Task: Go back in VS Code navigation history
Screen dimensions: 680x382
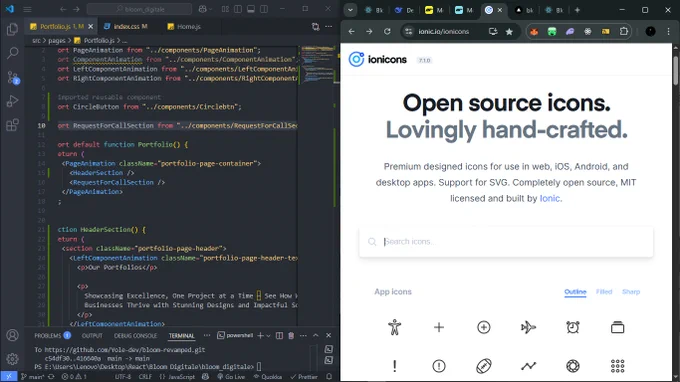Action: pyautogui.click(x=63, y=9)
